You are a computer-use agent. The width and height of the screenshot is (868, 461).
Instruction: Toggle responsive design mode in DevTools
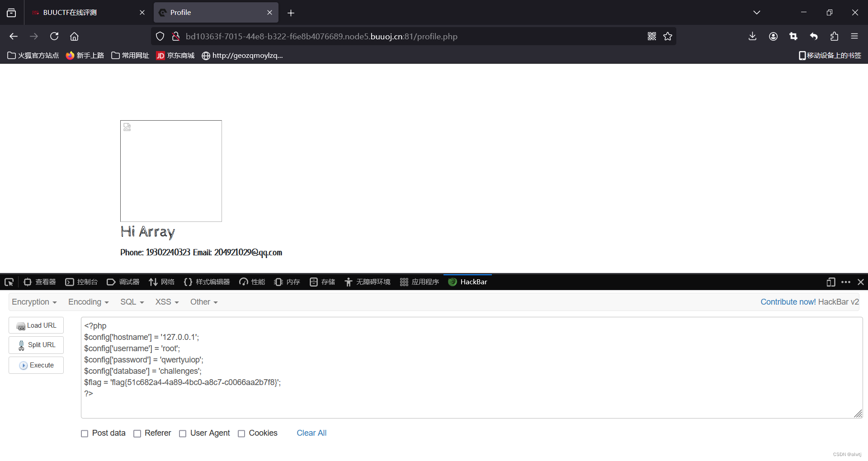830,282
